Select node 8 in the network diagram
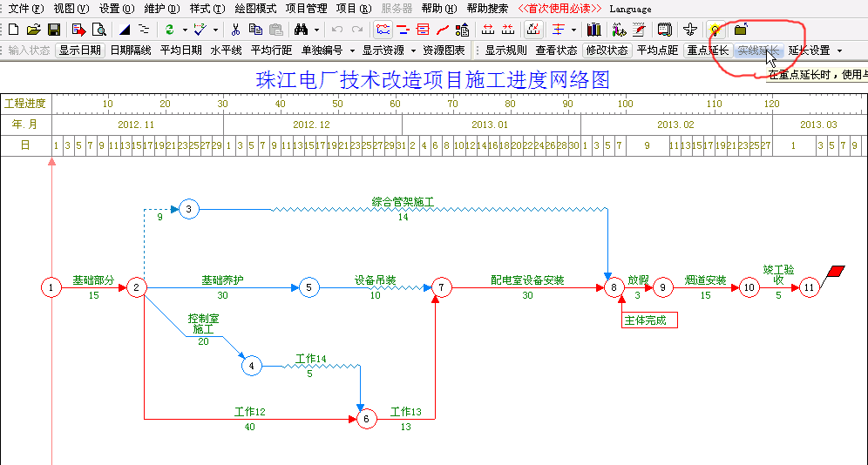868x465 pixels. (x=614, y=286)
